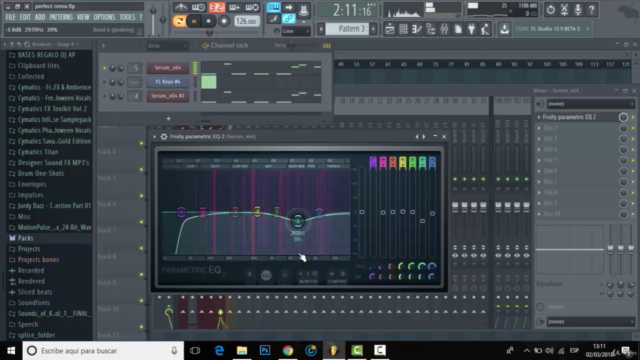
Task: Select the Serum_x64 #2 channel button
Action: click(x=168, y=96)
